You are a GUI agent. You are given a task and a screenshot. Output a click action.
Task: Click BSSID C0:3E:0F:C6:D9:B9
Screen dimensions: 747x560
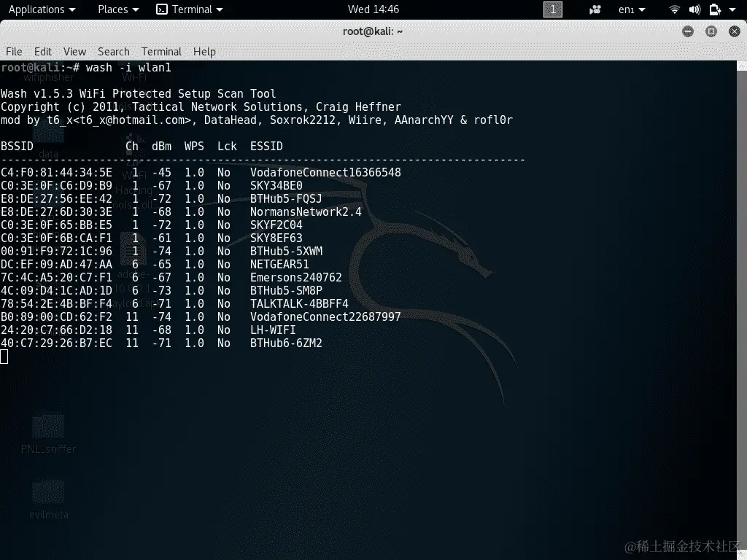point(57,186)
